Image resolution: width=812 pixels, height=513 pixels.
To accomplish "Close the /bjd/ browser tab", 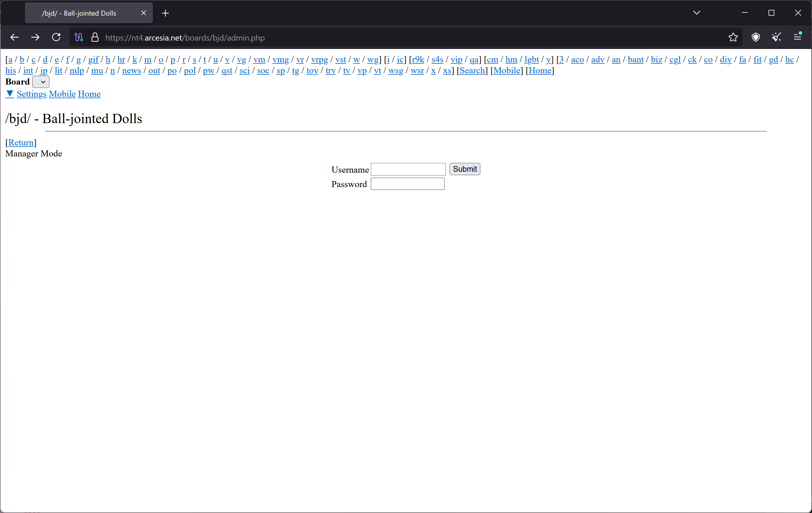I will (143, 13).
